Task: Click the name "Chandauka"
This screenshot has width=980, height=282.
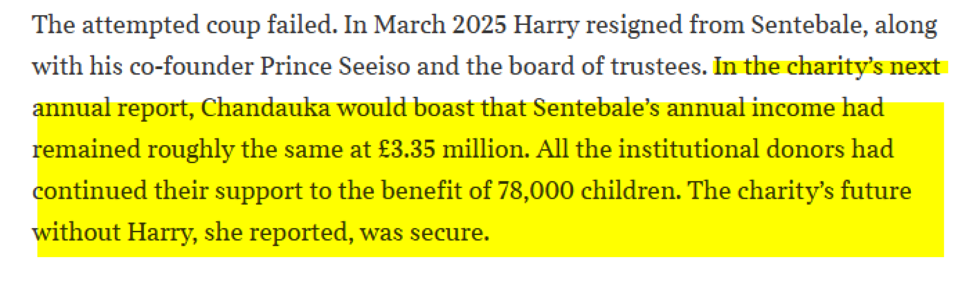Action: coord(265,108)
